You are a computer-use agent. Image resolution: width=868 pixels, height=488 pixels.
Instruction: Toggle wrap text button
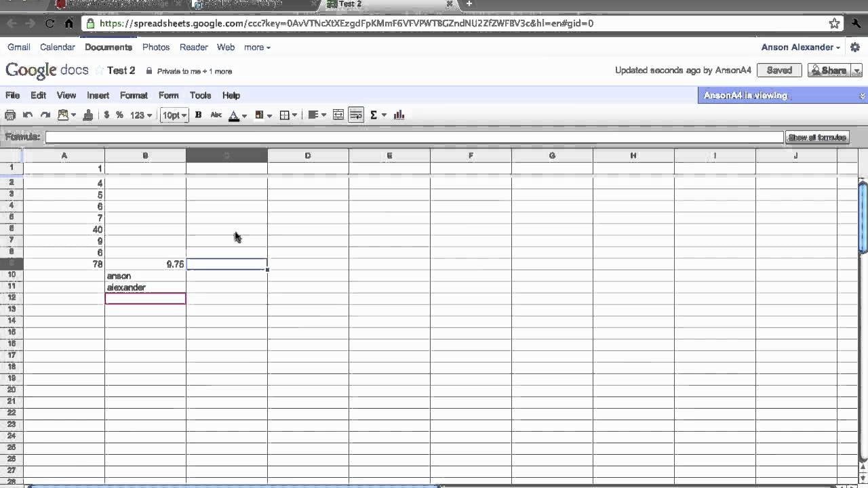[356, 115]
